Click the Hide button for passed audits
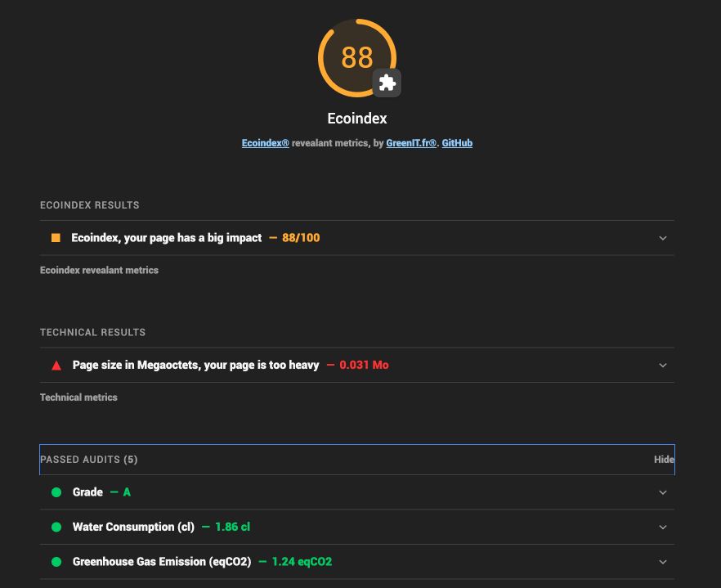This screenshot has width=721, height=588. 664,460
